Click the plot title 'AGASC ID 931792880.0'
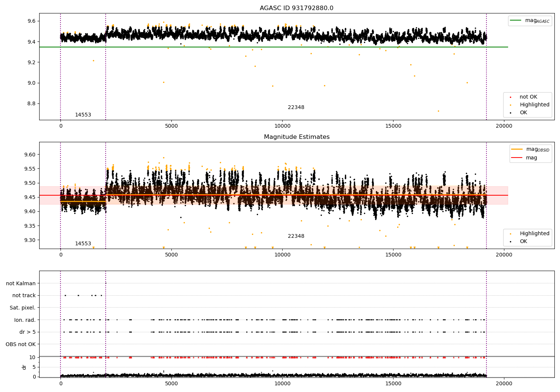 point(296,8)
